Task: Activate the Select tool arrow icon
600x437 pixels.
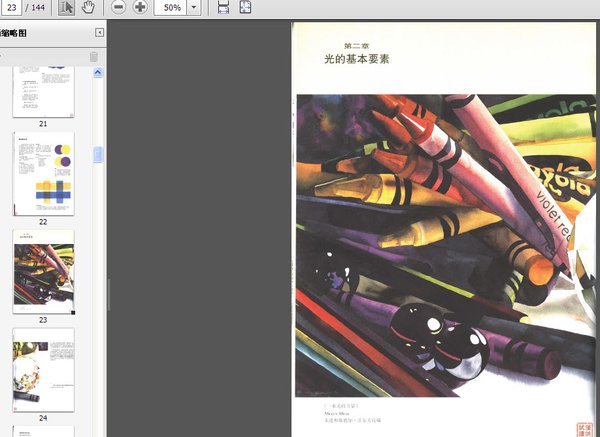Action: pyautogui.click(x=66, y=7)
